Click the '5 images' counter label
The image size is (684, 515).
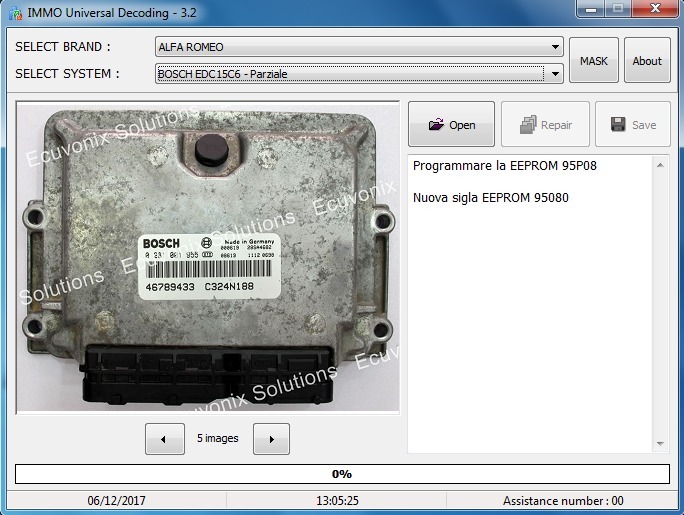pyautogui.click(x=218, y=438)
